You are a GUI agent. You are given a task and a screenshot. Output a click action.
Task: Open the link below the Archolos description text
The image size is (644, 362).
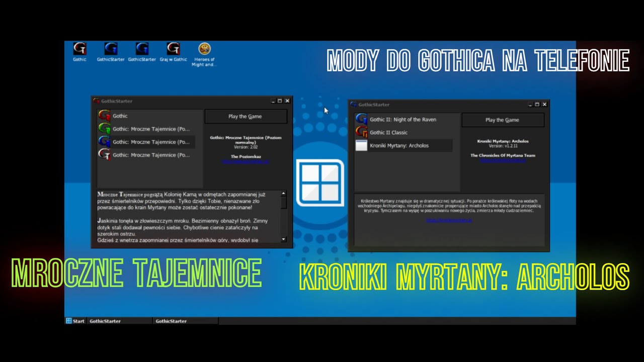click(x=449, y=220)
